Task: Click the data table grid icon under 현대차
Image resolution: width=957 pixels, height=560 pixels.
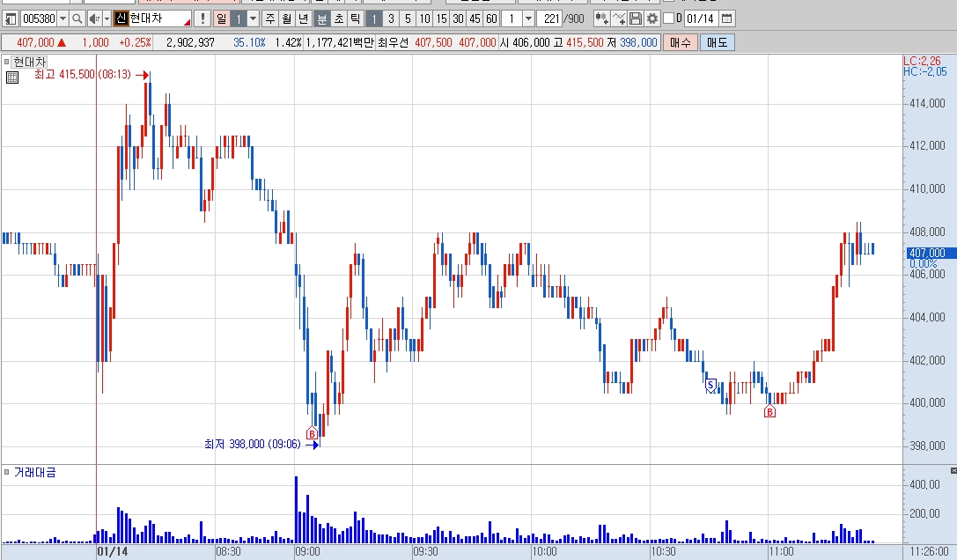Action: coord(12,77)
